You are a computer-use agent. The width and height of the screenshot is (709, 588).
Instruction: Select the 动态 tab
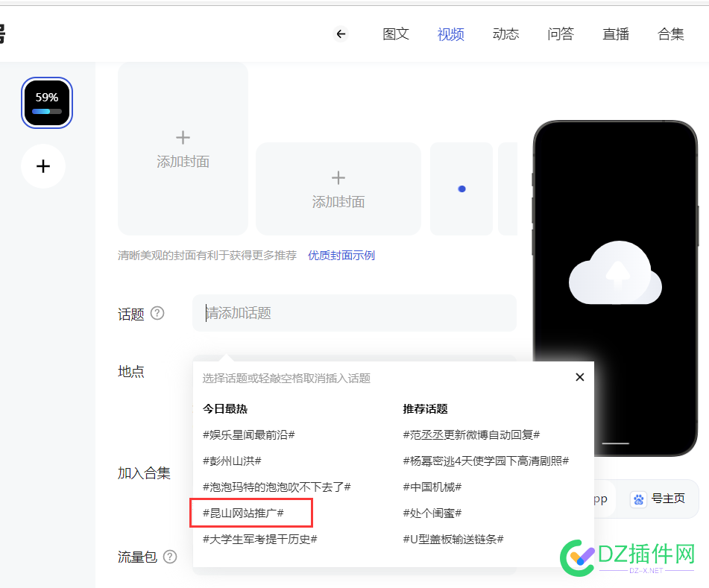pos(505,34)
